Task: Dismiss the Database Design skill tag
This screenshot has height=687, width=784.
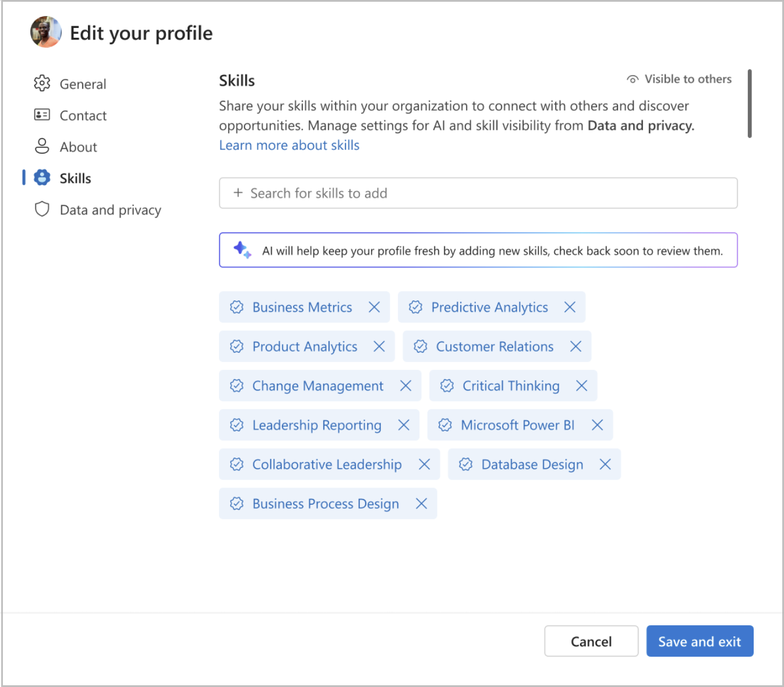Action: (605, 464)
